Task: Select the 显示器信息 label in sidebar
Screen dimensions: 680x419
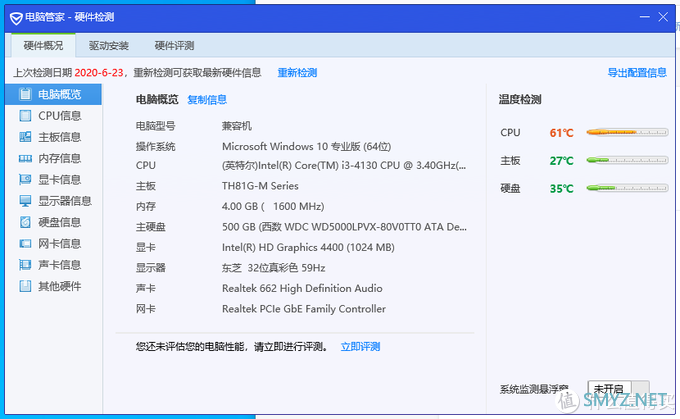Action: 65,201
